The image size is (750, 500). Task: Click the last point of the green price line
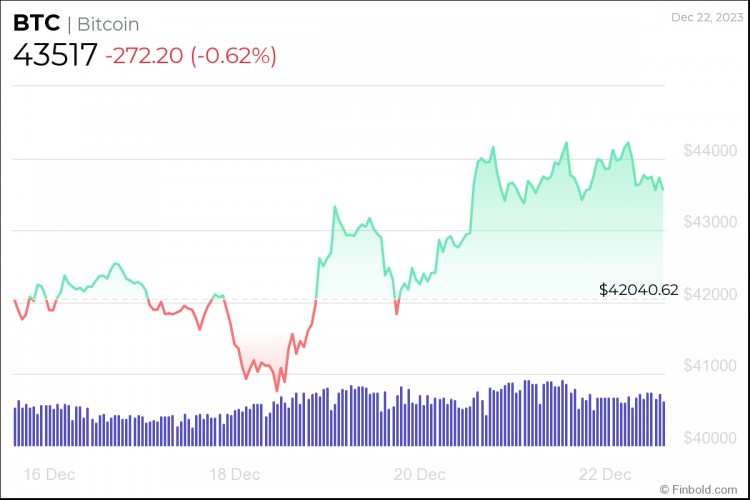click(663, 189)
